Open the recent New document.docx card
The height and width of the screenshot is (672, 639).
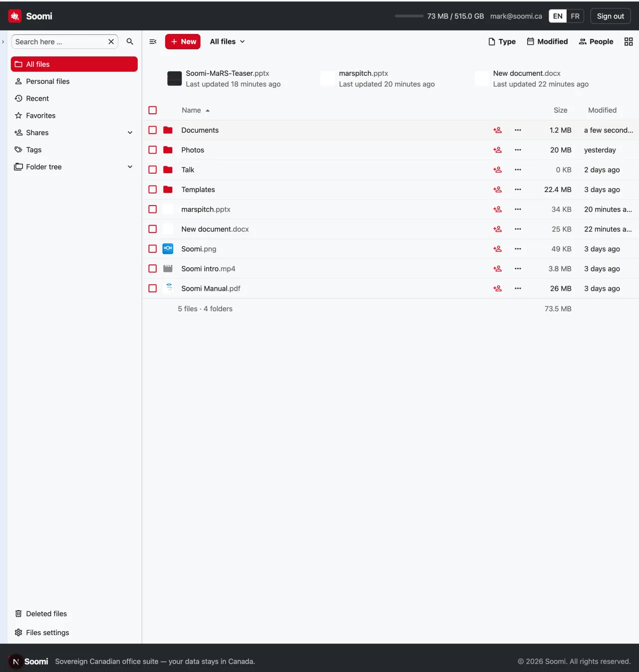coord(532,79)
